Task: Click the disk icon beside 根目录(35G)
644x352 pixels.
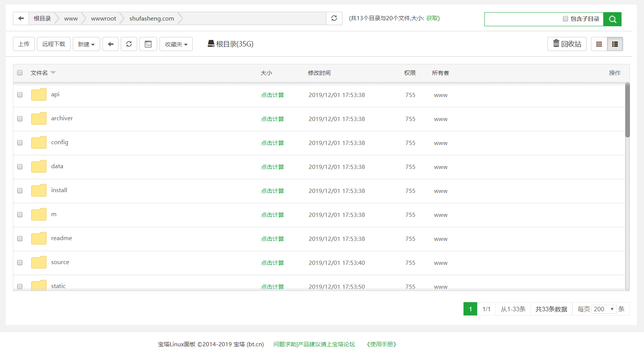Action: click(x=211, y=44)
